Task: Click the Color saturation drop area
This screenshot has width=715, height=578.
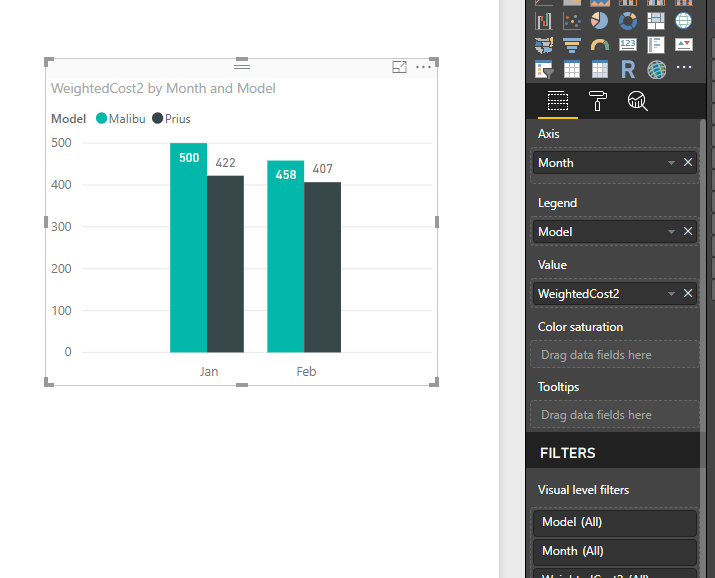Action: [615, 355]
